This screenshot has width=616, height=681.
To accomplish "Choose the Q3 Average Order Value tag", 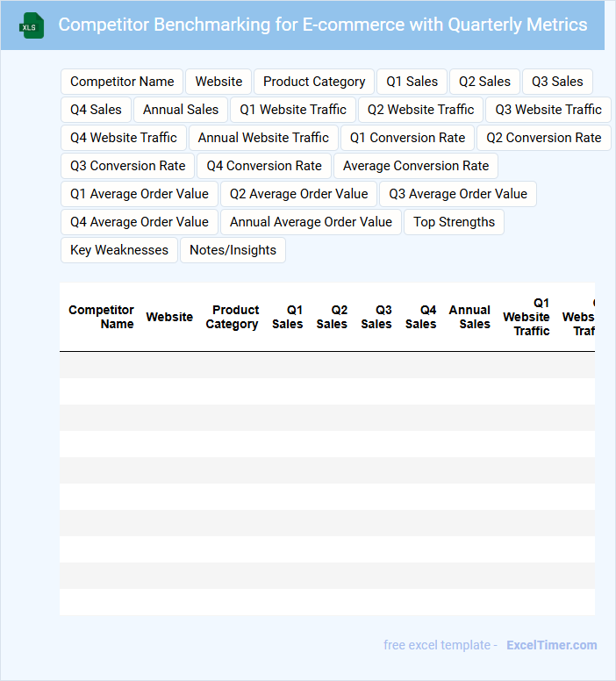I will (458, 194).
